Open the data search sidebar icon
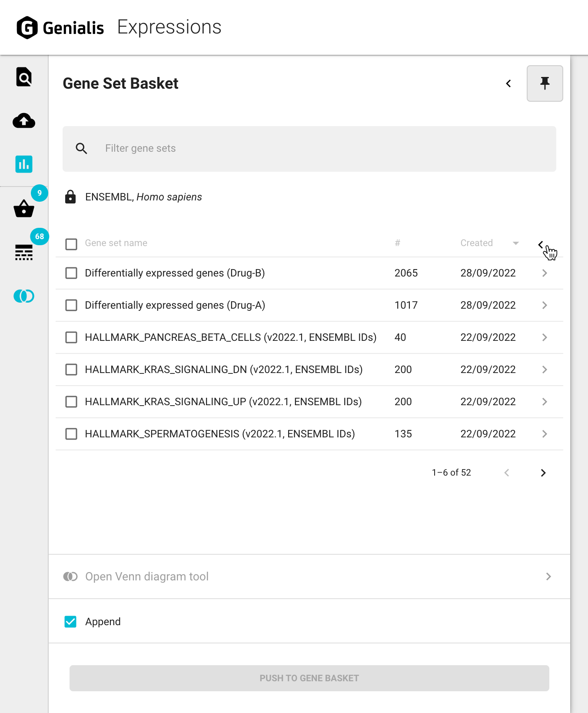Viewport: 588px width, 713px height. tap(24, 77)
